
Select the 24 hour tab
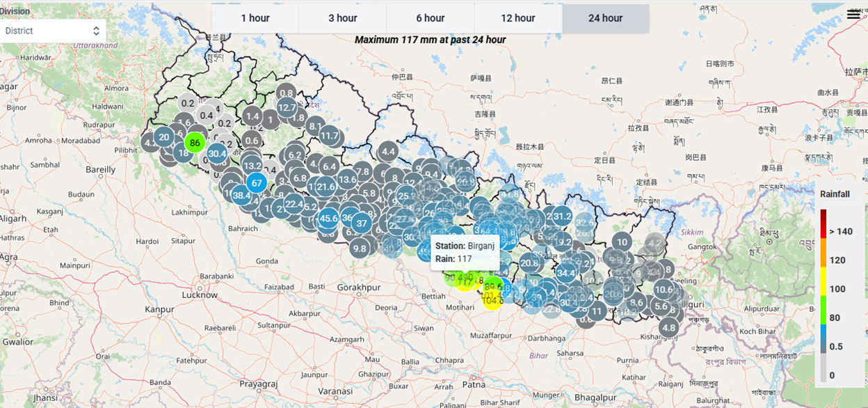click(x=605, y=18)
